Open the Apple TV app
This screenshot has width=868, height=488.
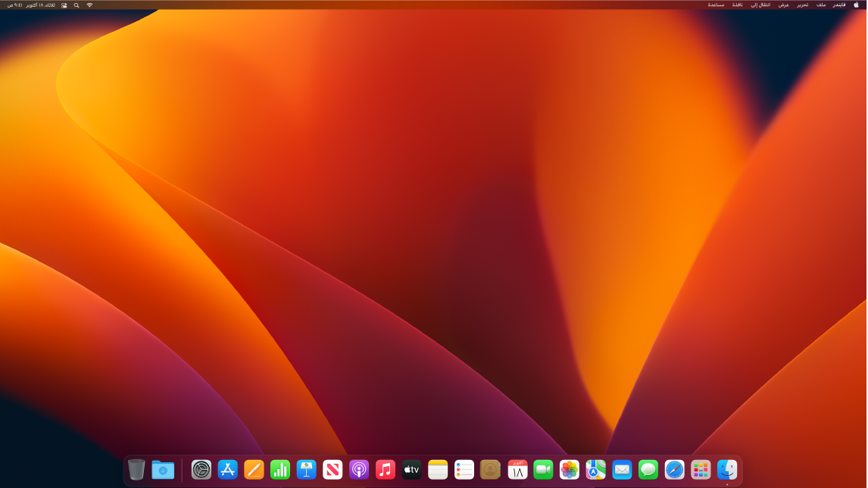[x=411, y=470]
